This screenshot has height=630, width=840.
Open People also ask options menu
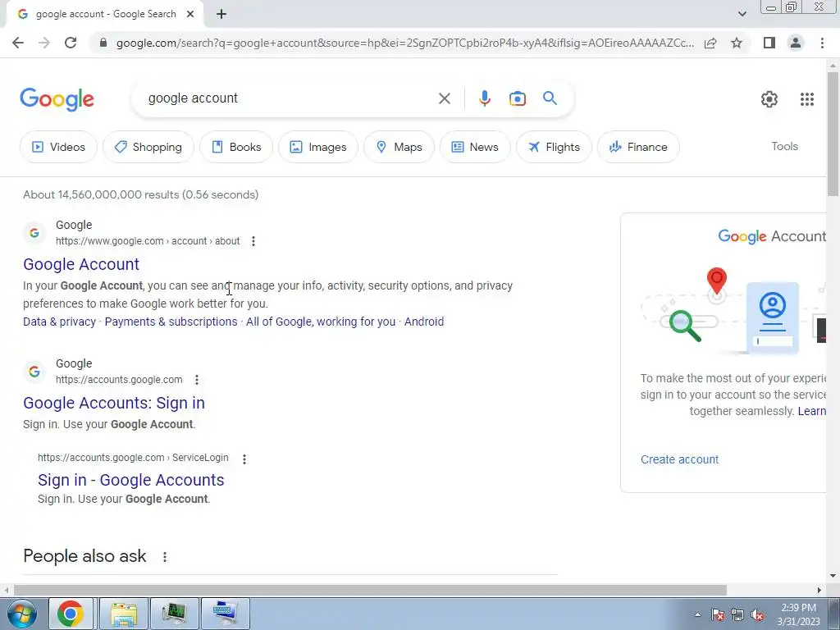pos(165,557)
